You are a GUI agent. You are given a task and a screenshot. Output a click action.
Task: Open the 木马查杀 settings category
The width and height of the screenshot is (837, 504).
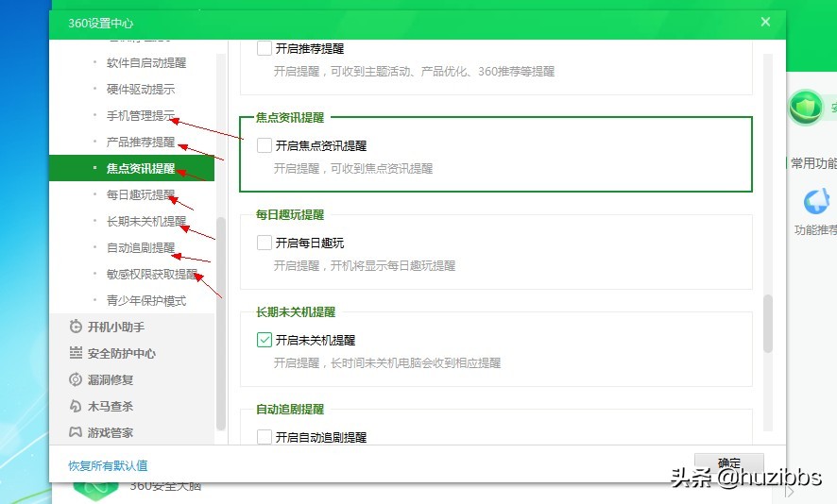[111, 407]
